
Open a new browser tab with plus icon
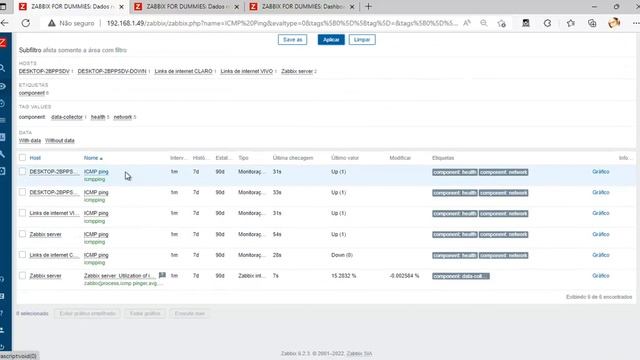[368, 7]
